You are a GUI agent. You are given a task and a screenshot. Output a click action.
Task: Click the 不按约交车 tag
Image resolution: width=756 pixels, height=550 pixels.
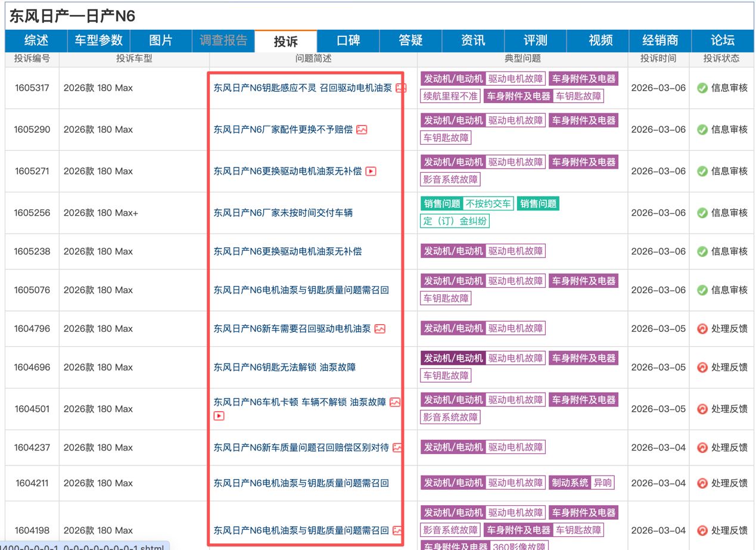pos(488,204)
